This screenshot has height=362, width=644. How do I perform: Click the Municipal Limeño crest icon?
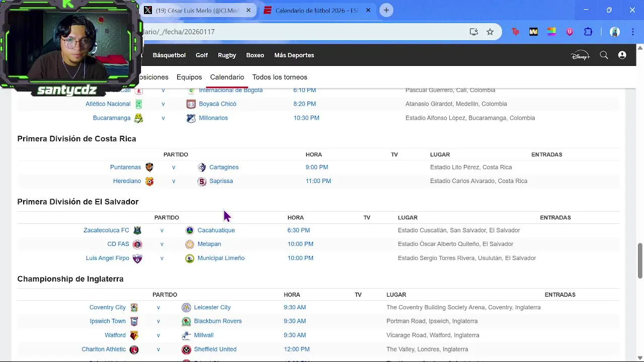(190, 258)
